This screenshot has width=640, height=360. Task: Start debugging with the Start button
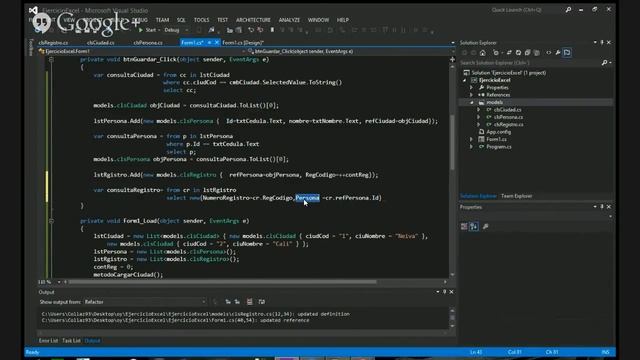(x=147, y=30)
